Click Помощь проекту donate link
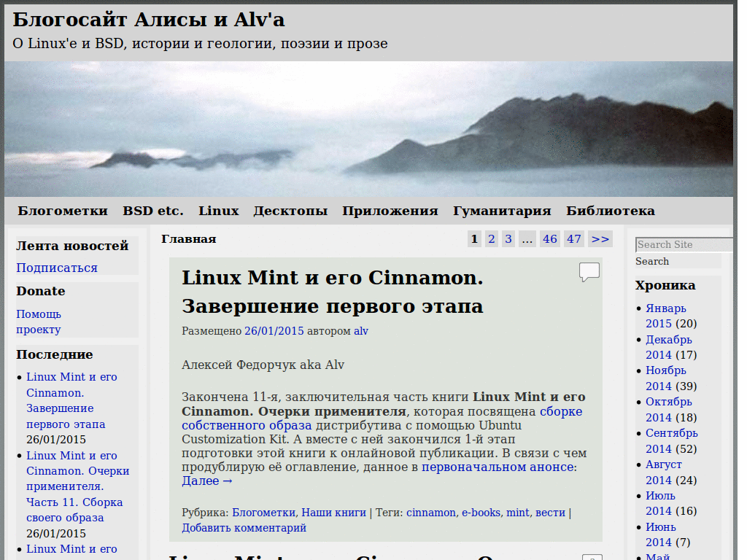The image size is (747, 560). pyautogui.click(x=39, y=322)
